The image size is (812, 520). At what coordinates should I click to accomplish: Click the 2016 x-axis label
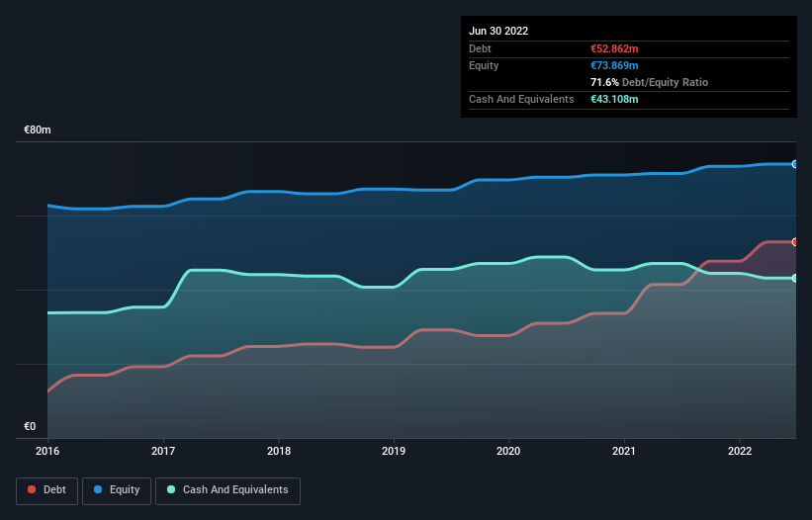click(x=47, y=451)
